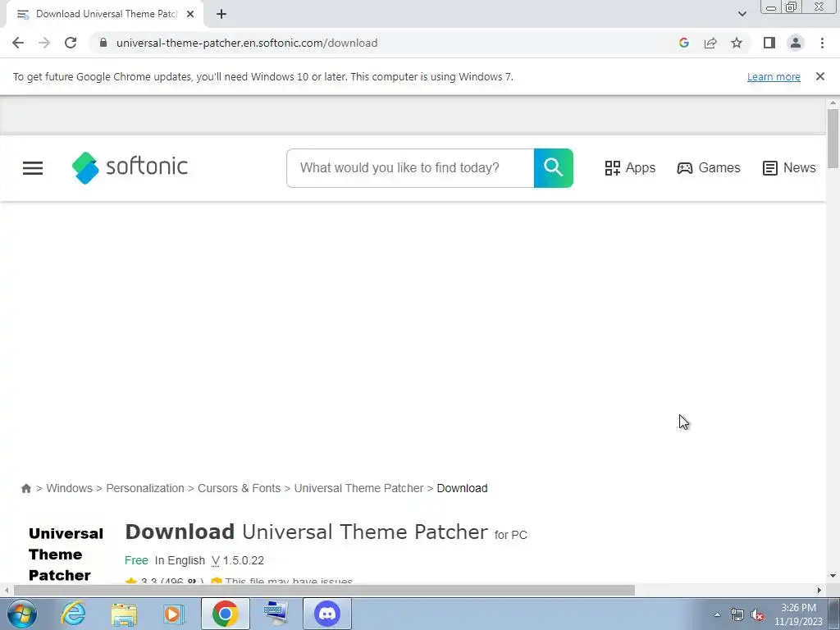Select the Download Universal Theme Patcher tab
The width and height of the screenshot is (840, 630).
(106, 14)
